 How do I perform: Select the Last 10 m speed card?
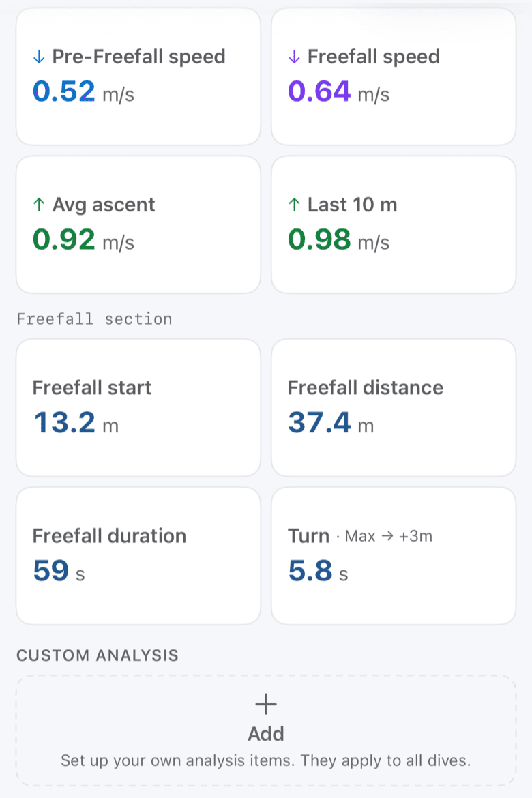coord(394,224)
